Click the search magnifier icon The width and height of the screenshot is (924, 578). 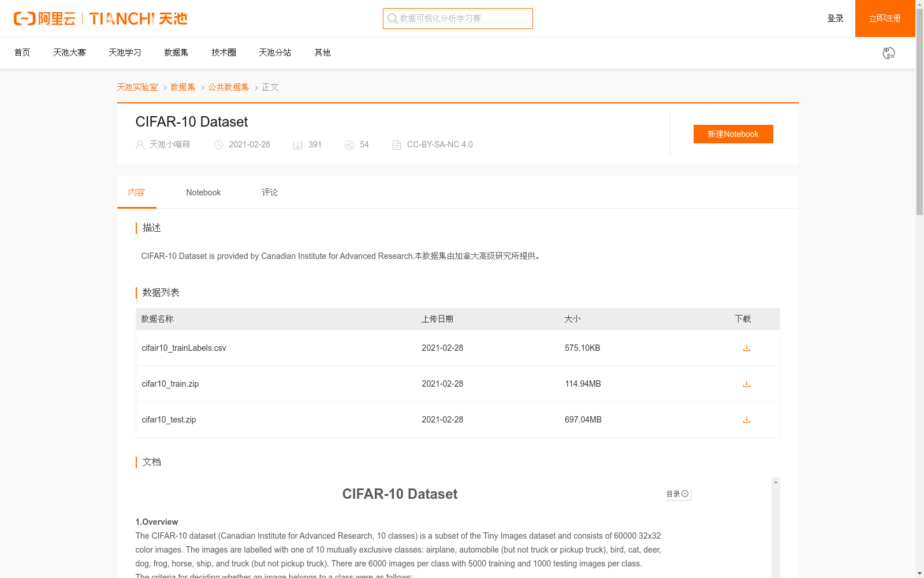[x=393, y=18]
